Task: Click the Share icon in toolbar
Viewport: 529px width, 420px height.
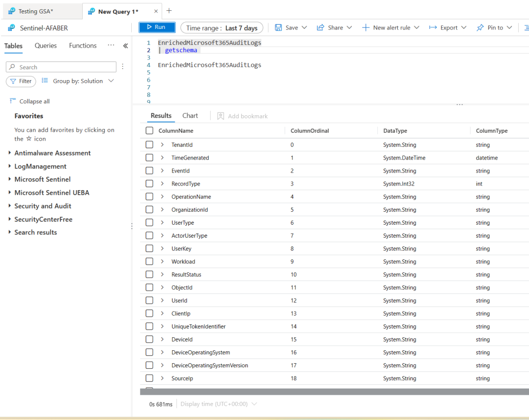Action: click(320, 28)
